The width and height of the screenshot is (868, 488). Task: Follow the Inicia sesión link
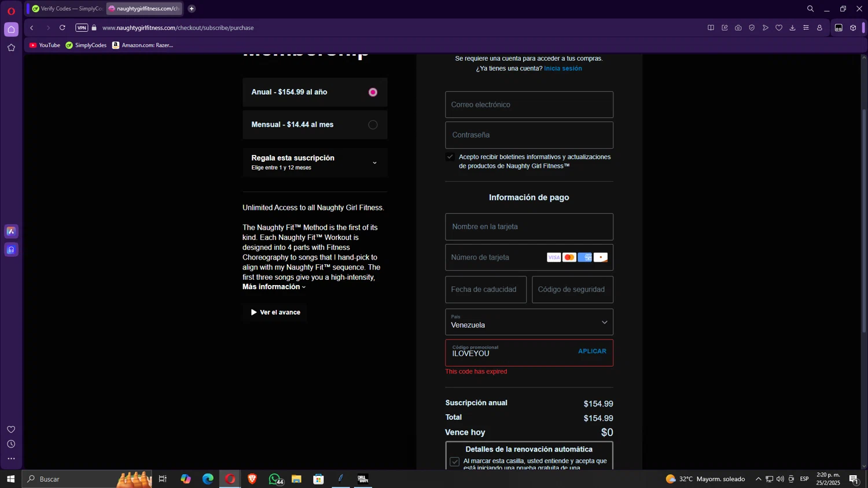[563, 68]
